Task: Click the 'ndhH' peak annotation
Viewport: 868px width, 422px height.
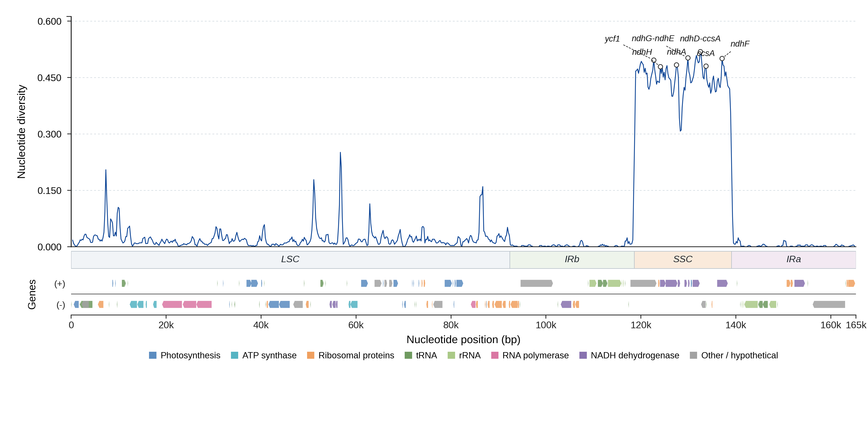Action: (642, 52)
